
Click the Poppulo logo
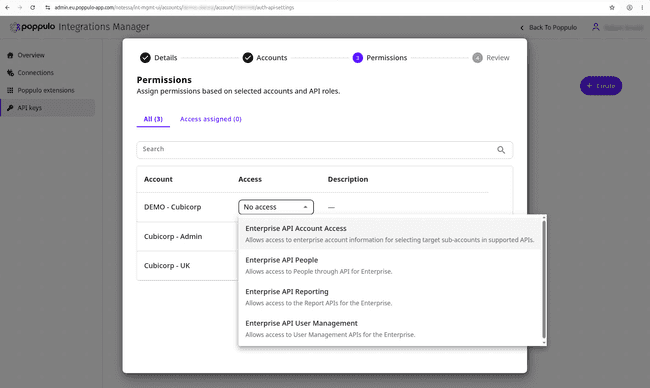tap(32, 27)
